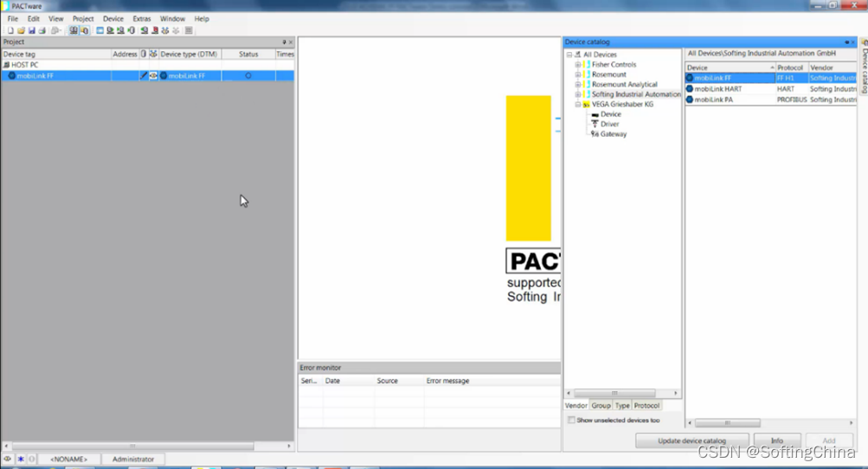Screen dimensions: 868x469
Task: Open the Help menu
Action: pos(202,19)
